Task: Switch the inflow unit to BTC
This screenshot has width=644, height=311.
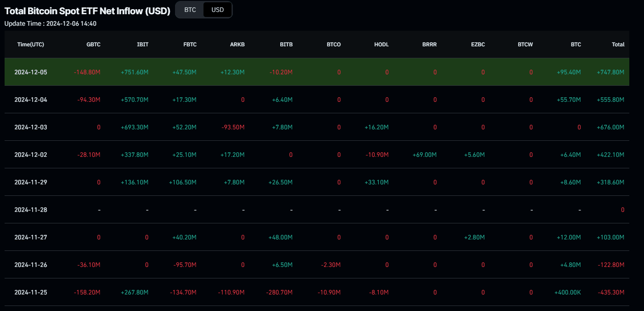Action: [190, 10]
